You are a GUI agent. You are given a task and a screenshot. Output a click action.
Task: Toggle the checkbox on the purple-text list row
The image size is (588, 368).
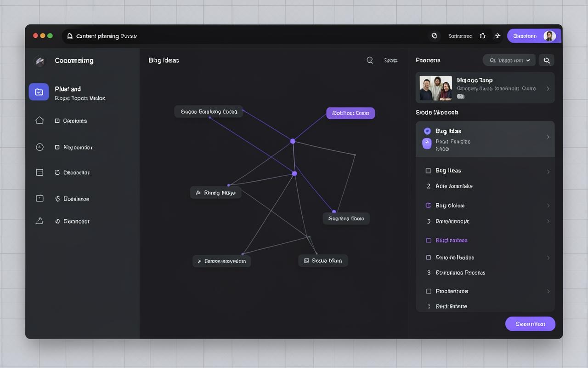(428, 241)
